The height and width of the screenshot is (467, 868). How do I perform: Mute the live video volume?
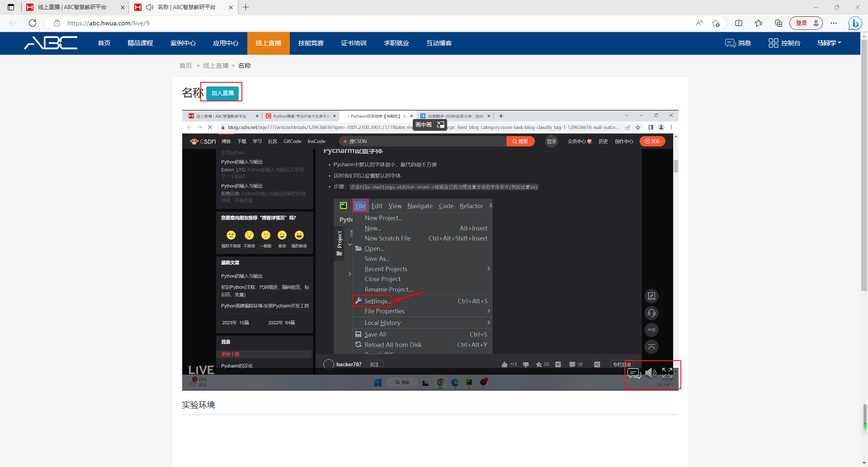click(651, 373)
